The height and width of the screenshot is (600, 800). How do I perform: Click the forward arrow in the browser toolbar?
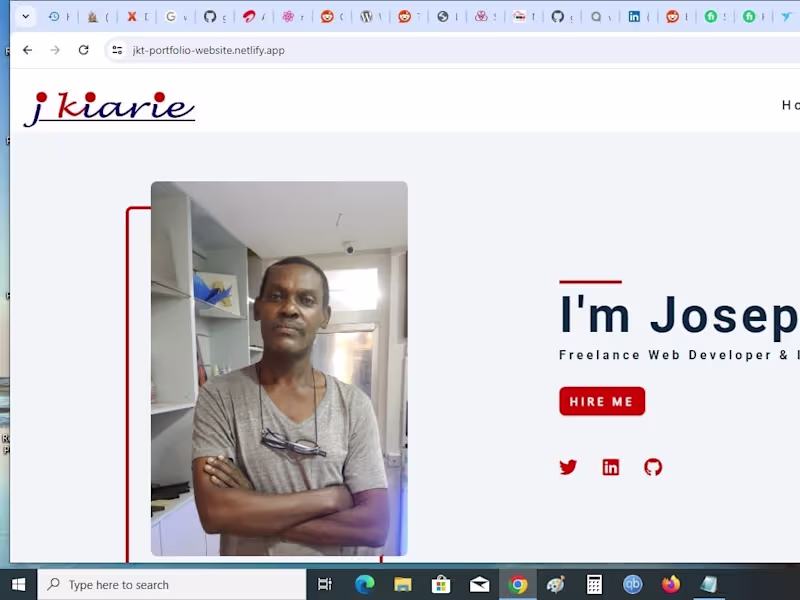[55, 50]
